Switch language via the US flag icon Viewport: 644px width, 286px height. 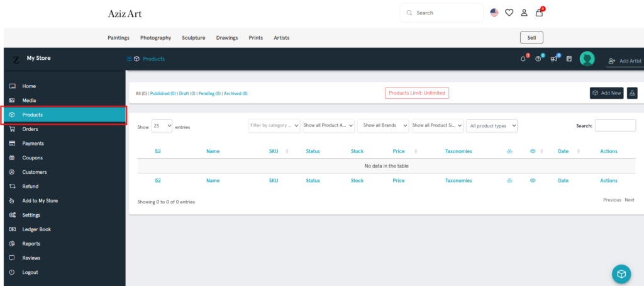[x=494, y=13]
